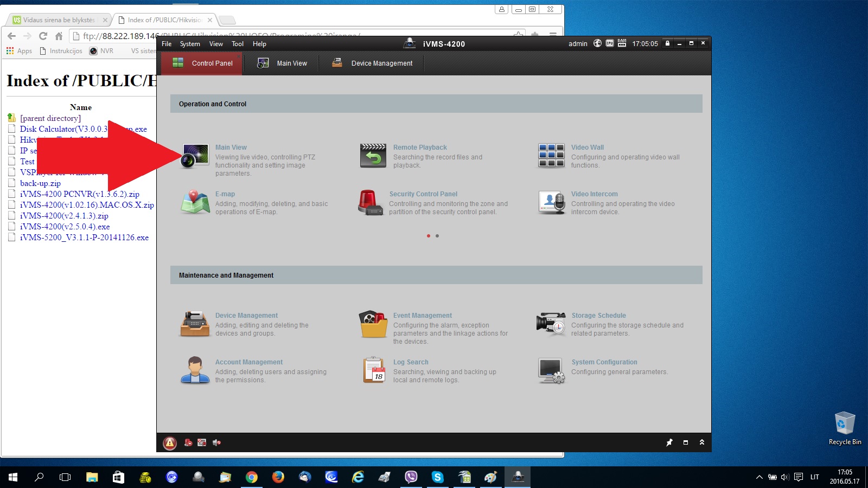This screenshot has width=868, height=488.
Task: Download the iVMS-4200(v2.5.0.4).exe file
Action: 65,227
